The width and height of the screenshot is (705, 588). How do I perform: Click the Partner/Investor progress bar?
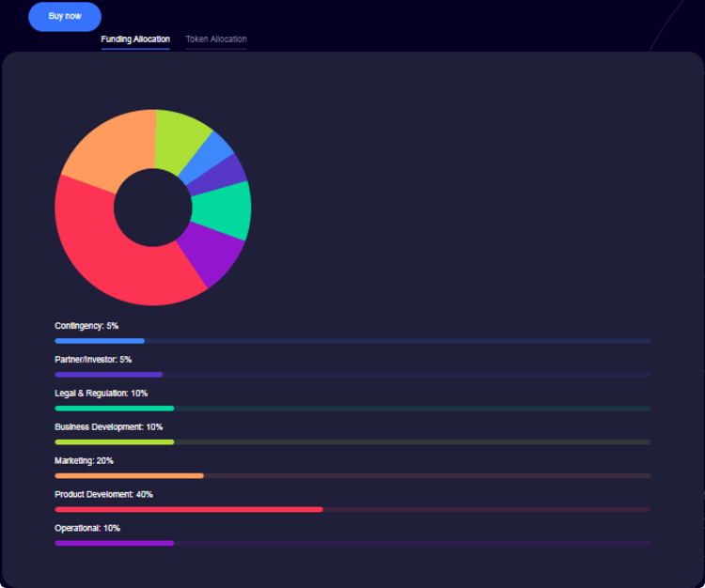(352, 375)
